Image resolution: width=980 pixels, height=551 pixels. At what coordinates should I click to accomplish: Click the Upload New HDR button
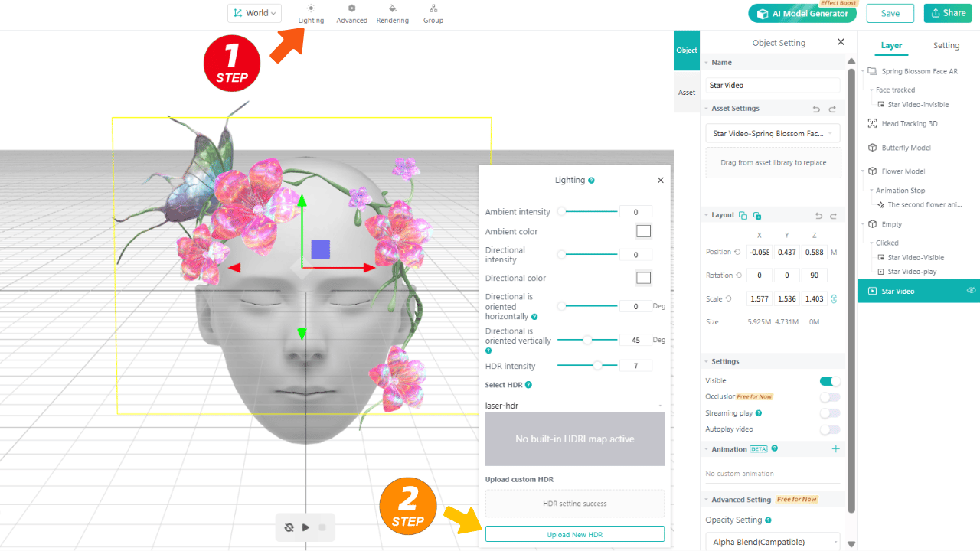click(574, 534)
